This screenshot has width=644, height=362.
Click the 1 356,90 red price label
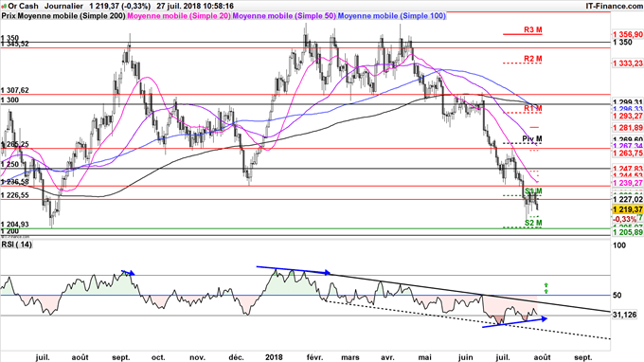pyautogui.click(x=628, y=34)
